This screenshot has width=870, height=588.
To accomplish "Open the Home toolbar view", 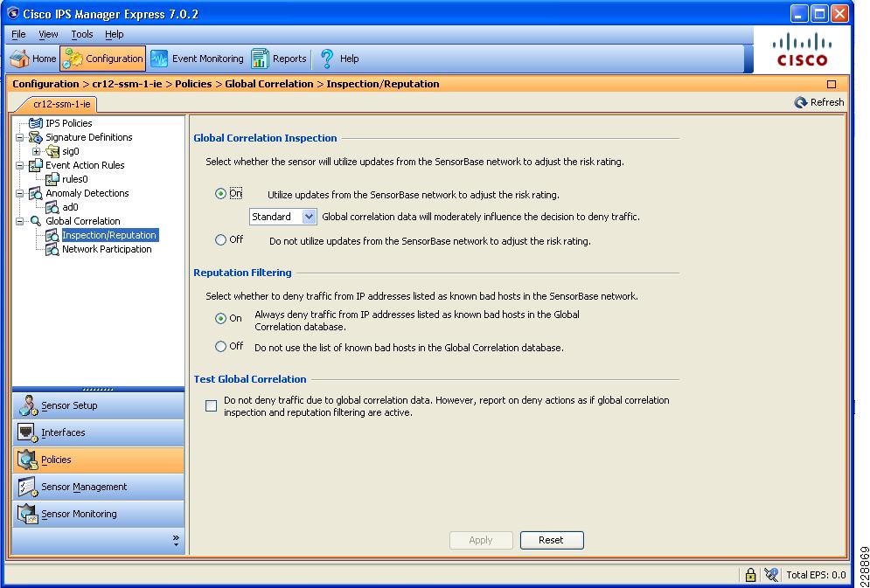I will [33, 59].
